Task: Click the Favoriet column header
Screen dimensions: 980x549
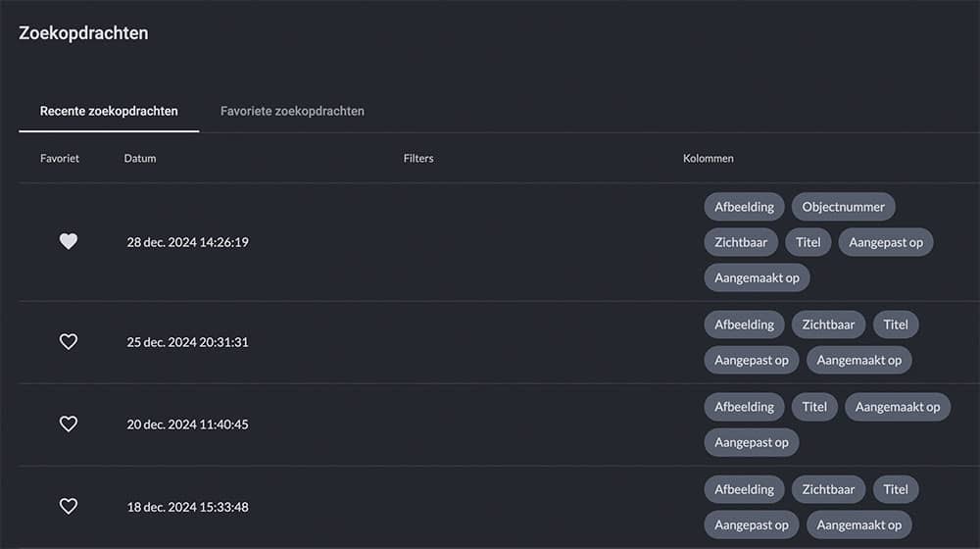Action: [60, 158]
